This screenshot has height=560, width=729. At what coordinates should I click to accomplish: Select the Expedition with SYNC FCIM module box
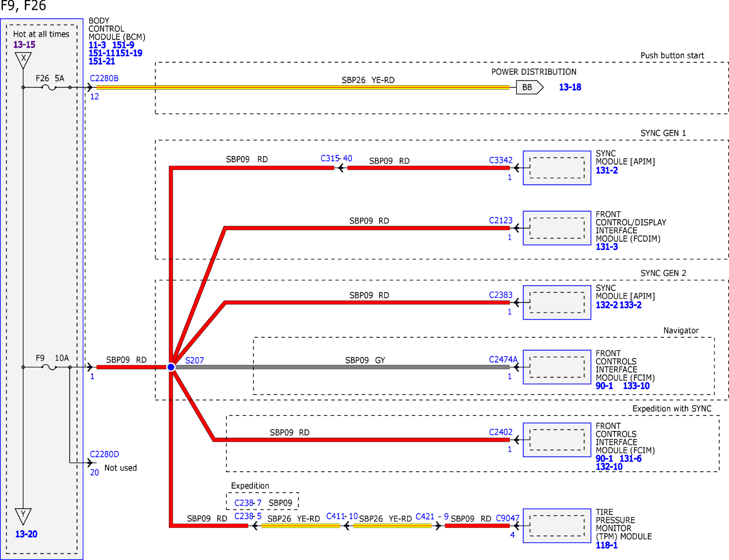click(557, 440)
